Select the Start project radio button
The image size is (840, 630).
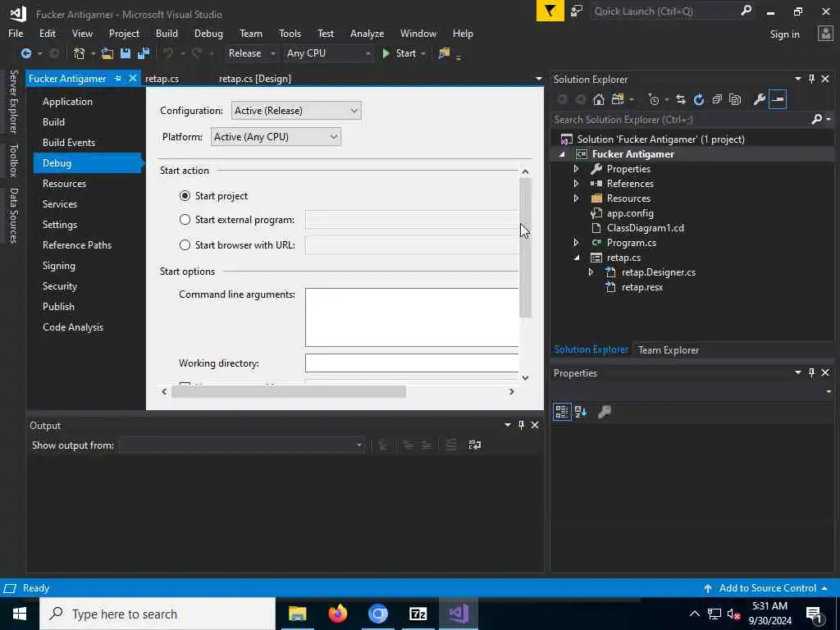tap(185, 196)
